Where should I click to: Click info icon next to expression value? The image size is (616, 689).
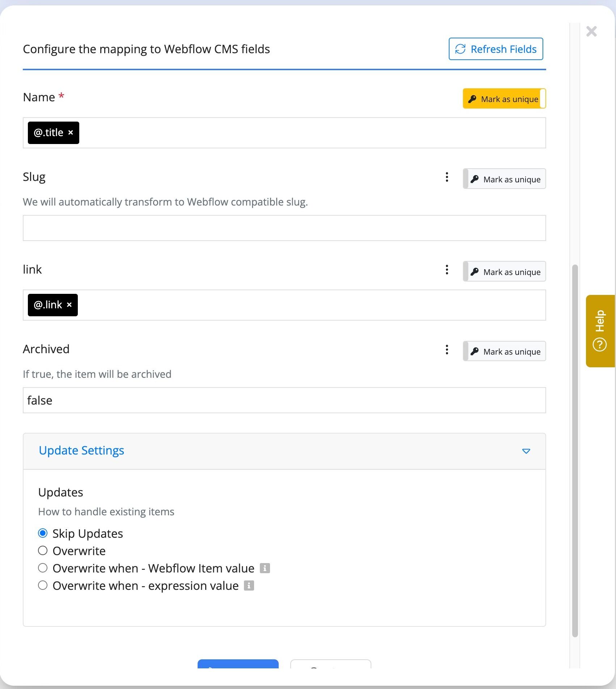[x=249, y=586]
